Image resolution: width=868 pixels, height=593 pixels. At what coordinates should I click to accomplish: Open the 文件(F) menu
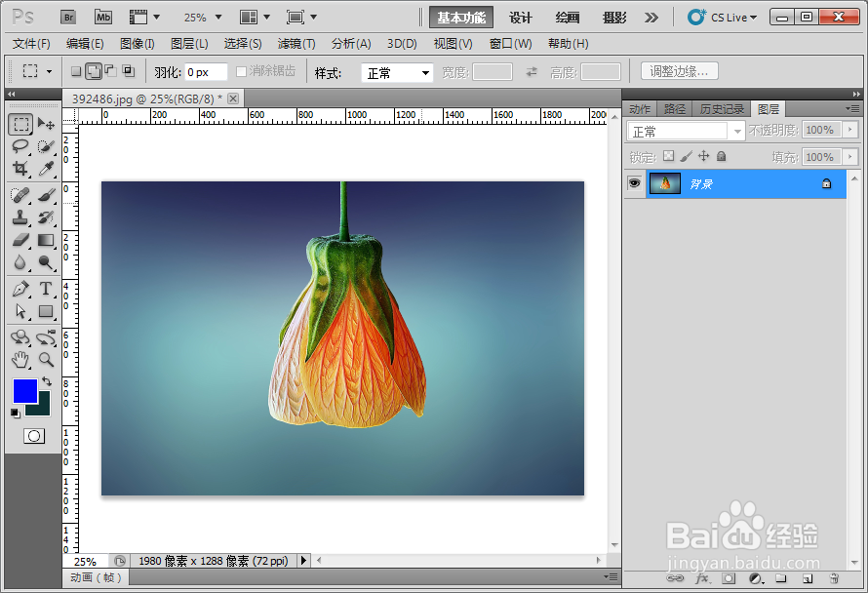click(31, 43)
